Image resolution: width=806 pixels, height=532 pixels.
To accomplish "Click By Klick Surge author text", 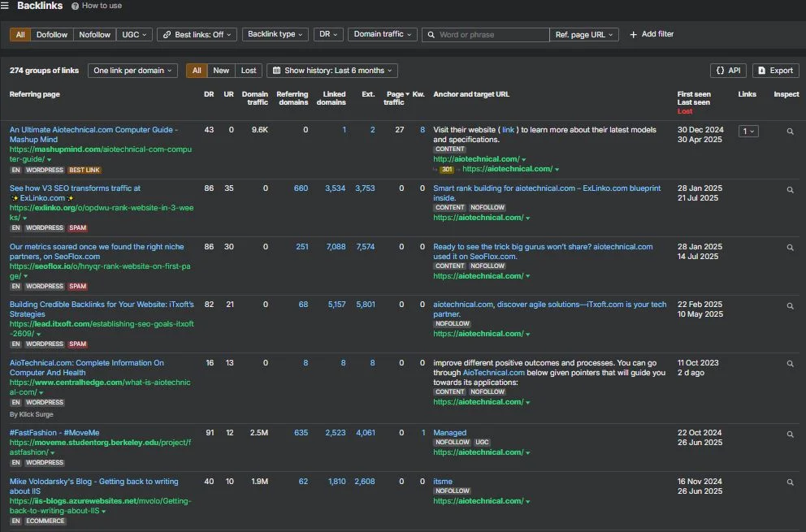I will [x=32, y=414].
